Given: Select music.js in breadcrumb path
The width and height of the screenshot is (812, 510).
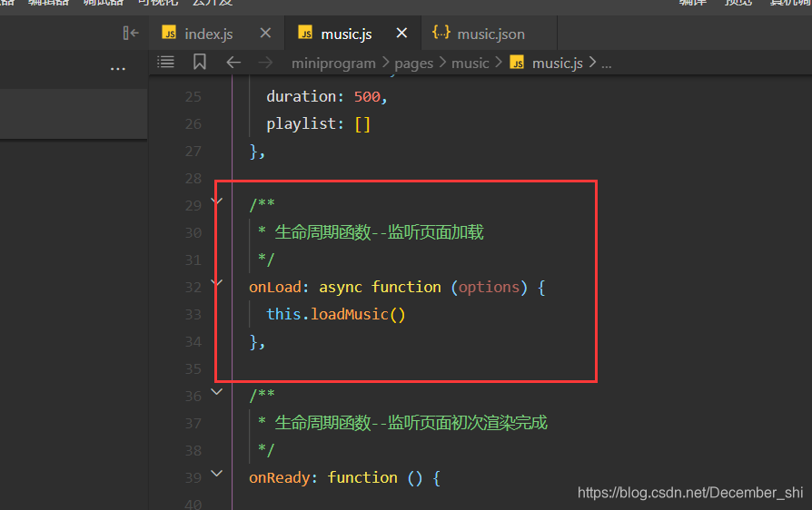Looking at the screenshot, I should point(557,64).
